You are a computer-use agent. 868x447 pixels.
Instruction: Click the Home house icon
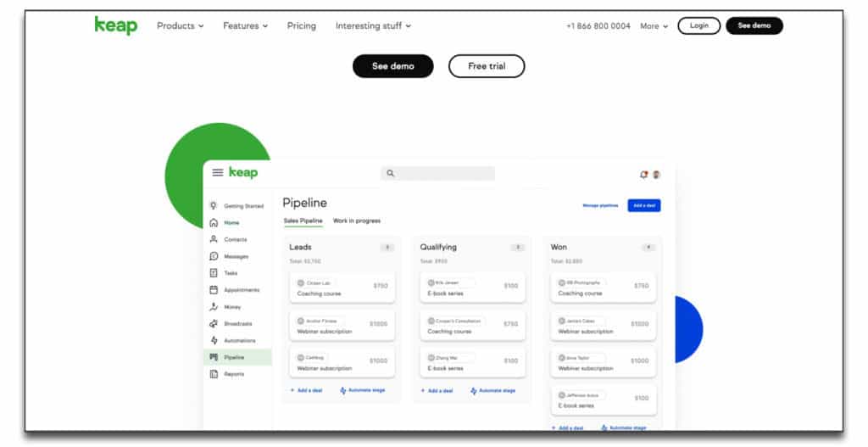point(214,223)
